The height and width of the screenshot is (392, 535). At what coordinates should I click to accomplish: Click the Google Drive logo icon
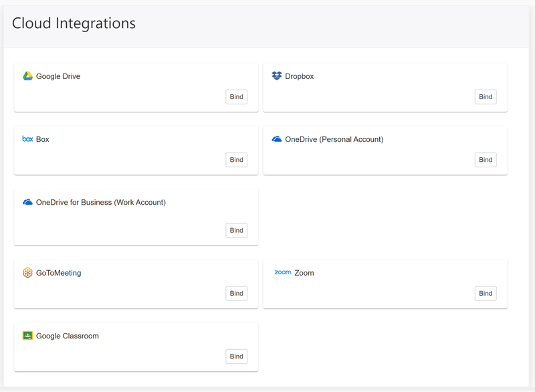(x=27, y=76)
